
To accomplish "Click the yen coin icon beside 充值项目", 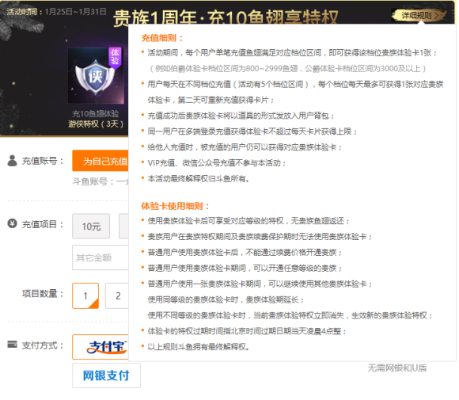I will (12, 224).
